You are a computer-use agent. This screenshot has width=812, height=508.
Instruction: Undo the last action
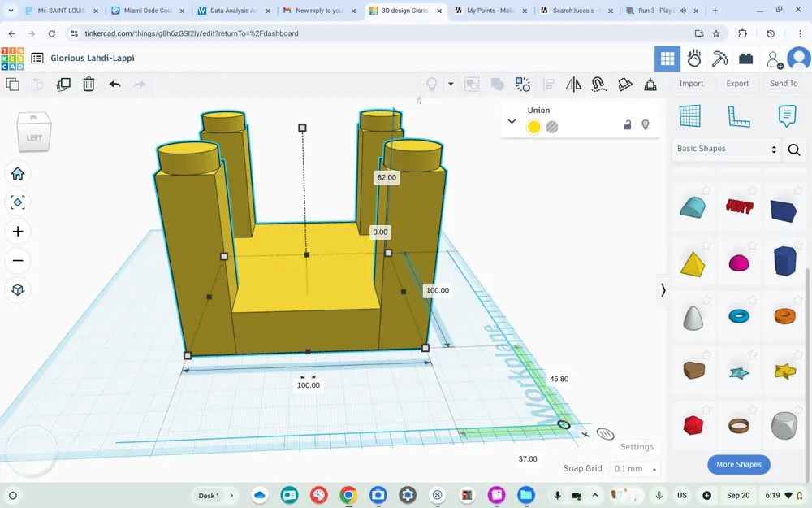115,84
